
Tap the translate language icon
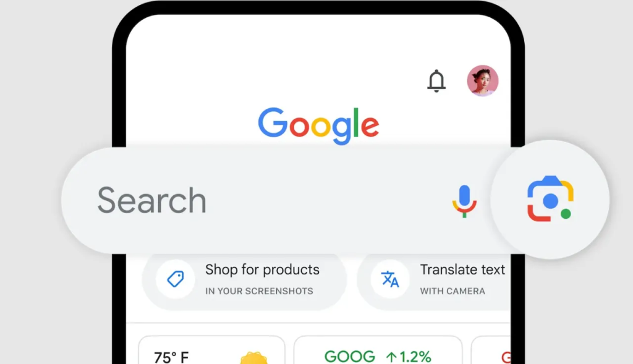(390, 279)
